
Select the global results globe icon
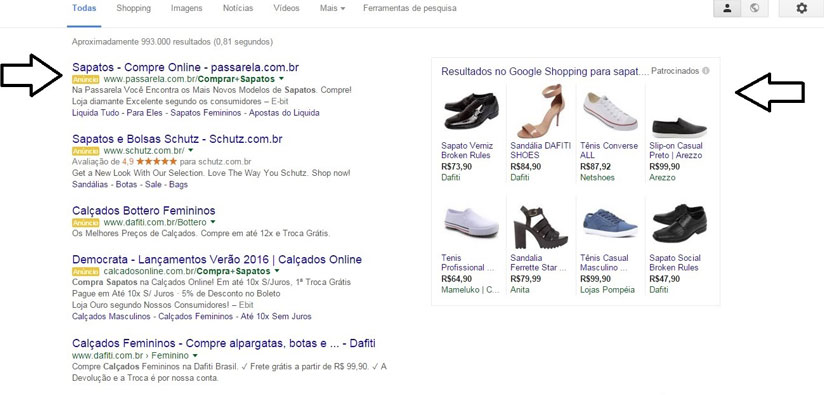(755, 8)
